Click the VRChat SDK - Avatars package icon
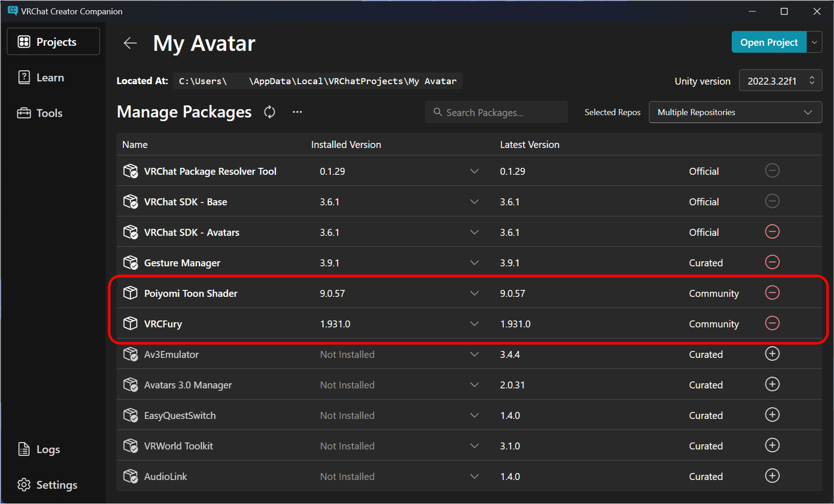The image size is (834, 504). click(x=130, y=232)
